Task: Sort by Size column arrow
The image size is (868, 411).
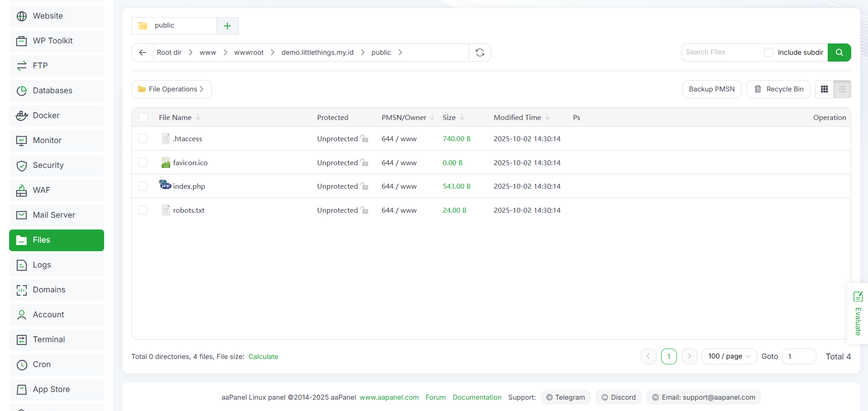Action: click(x=462, y=117)
